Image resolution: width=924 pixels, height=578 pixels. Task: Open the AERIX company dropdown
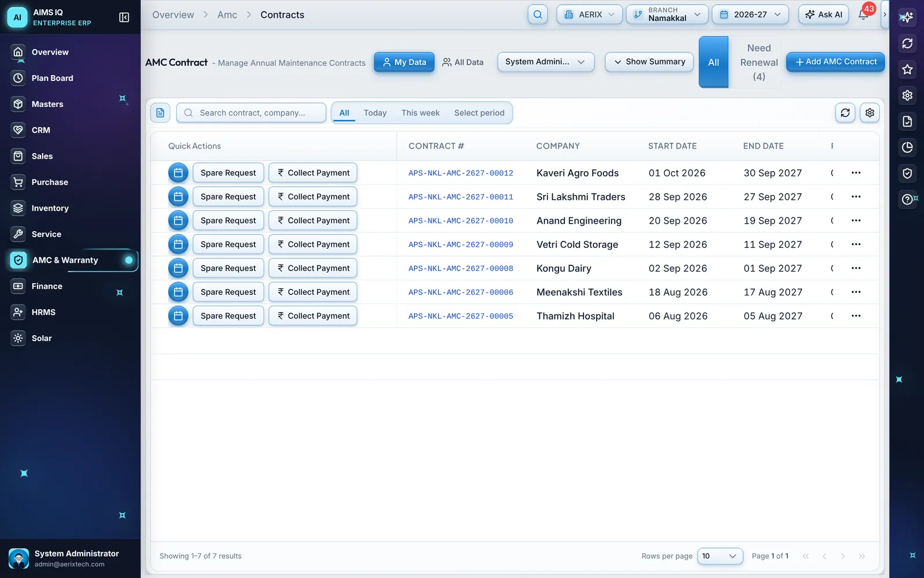(590, 14)
